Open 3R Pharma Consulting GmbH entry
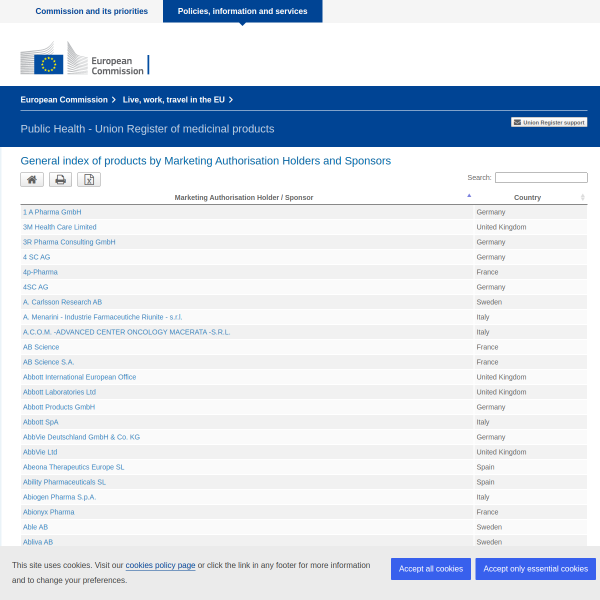The height and width of the screenshot is (600, 600). (69, 242)
